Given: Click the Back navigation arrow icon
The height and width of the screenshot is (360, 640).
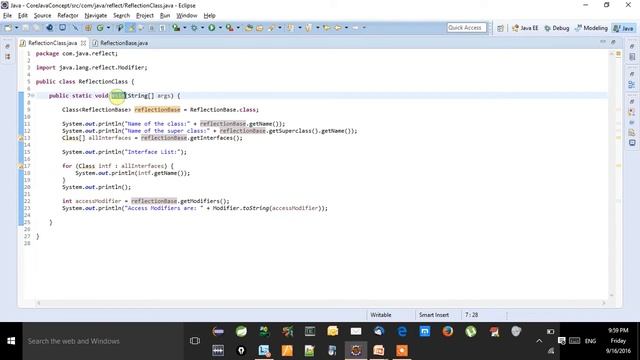Looking at the screenshot, I should point(338,28).
